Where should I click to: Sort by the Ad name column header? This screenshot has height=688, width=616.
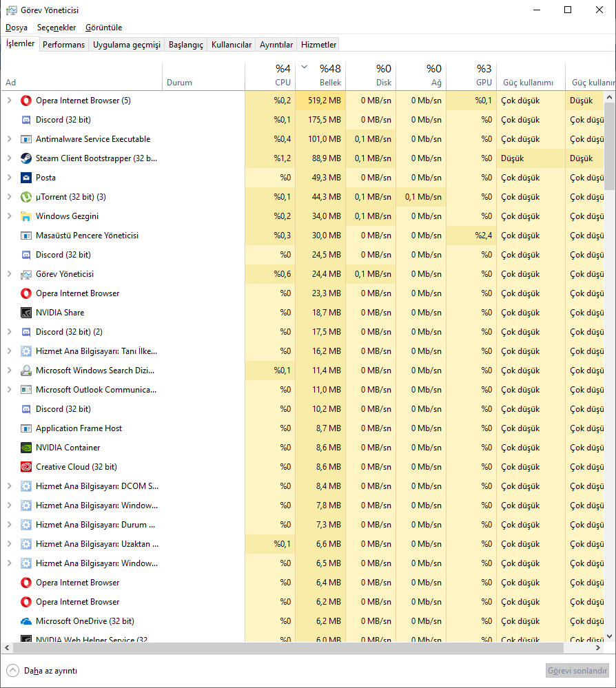82,76
